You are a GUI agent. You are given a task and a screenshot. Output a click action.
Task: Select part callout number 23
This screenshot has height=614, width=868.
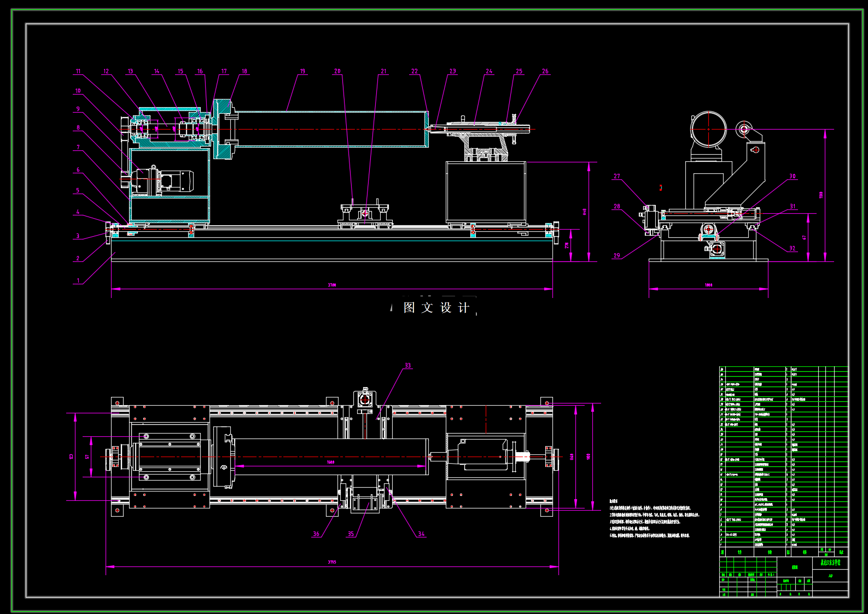click(453, 72)
